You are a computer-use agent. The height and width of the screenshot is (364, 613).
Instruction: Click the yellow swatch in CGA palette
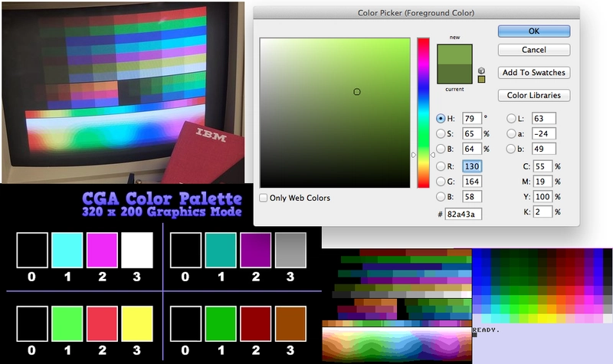coord(137,323)
